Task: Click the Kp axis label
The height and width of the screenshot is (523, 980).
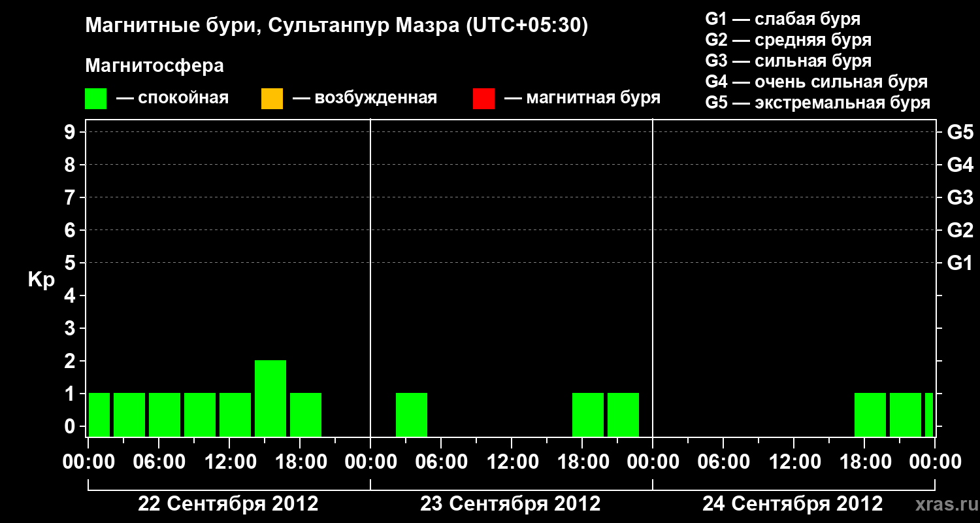Action: coord(41,280)
